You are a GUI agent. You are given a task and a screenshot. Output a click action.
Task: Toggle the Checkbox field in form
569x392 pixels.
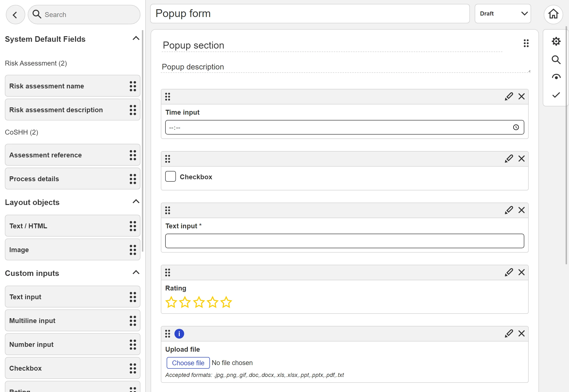171,177
